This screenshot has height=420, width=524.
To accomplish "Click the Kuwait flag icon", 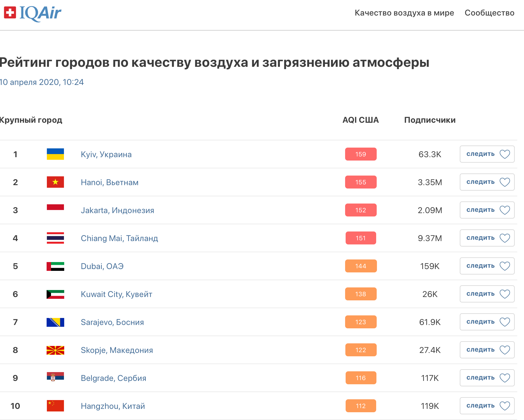I will (55, 294).
